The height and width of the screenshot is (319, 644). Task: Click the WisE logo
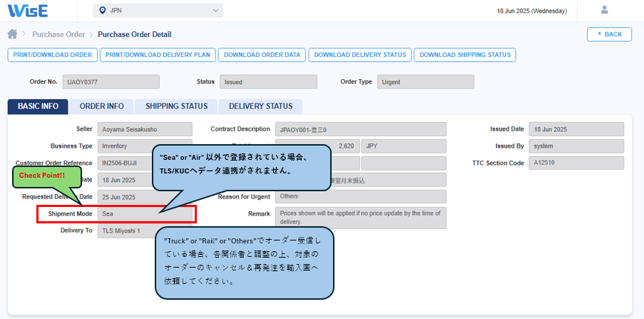tap(28, 11)
